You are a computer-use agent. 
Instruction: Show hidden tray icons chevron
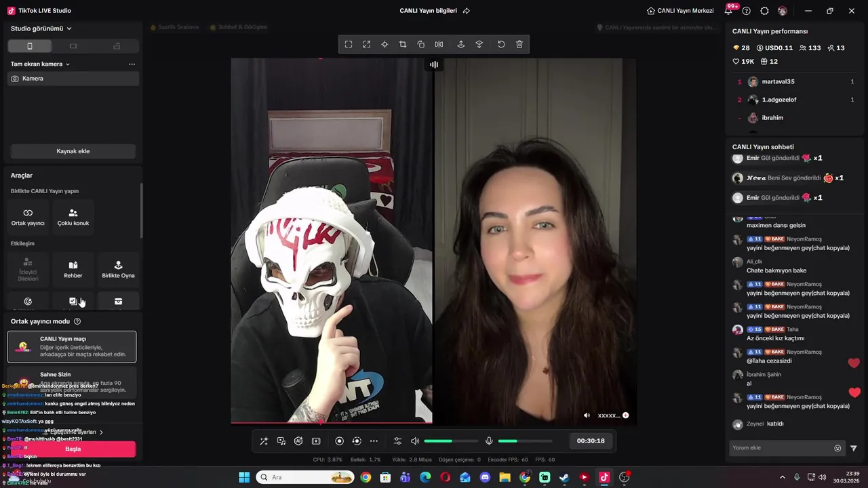coord(783,477)
